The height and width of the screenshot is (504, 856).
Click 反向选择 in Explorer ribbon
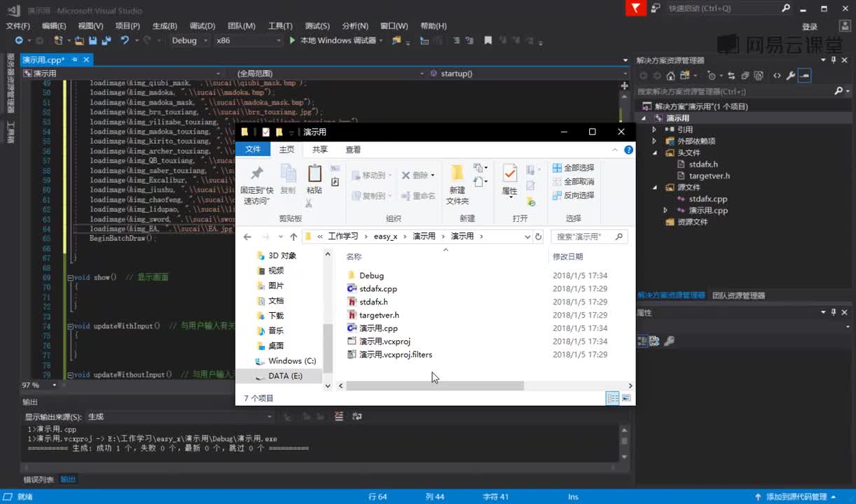[x=573, y=196]
